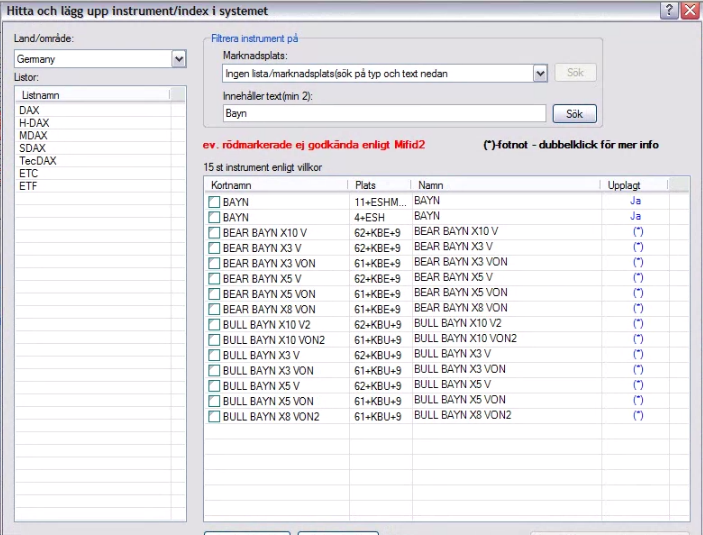Expand the Marknadsplats dropdown list
This screenshot has height=535, width=703.
pos(540,73)
